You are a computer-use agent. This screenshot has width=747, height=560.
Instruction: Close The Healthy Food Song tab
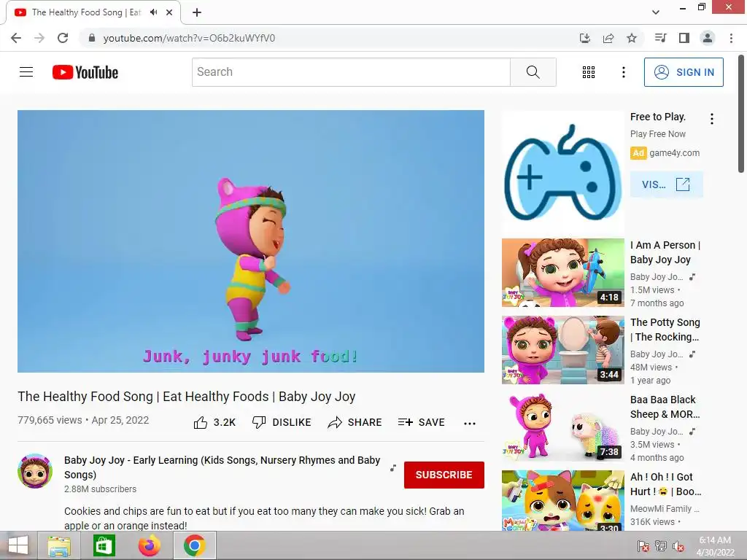pos(169,12)
